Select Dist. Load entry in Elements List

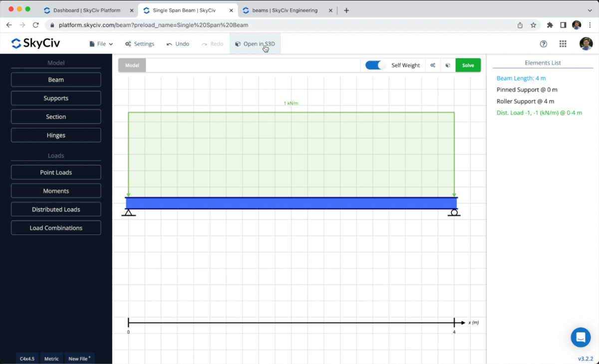tap(539, 113)
